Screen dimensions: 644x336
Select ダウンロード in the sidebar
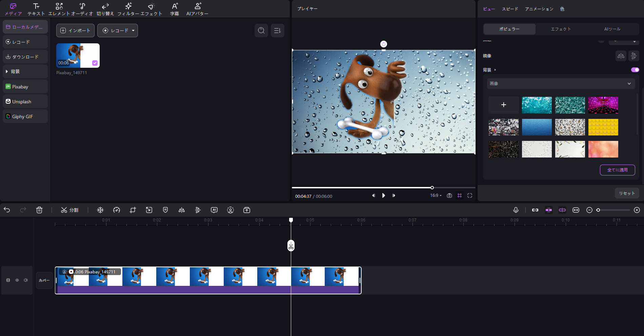coord(25,57)
